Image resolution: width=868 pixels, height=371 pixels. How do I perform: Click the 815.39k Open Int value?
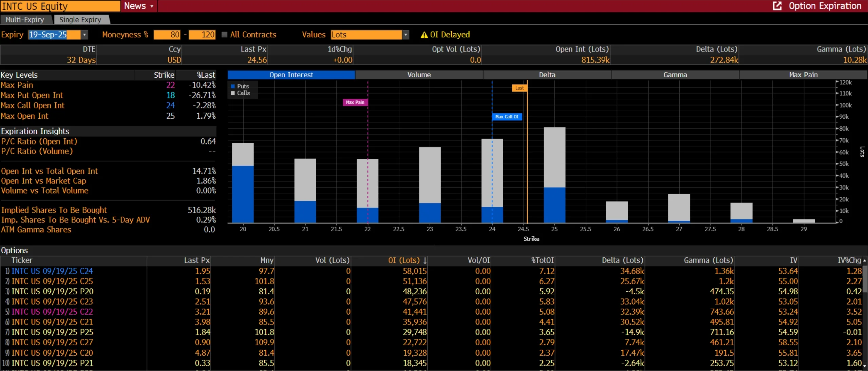pos(596,60)
